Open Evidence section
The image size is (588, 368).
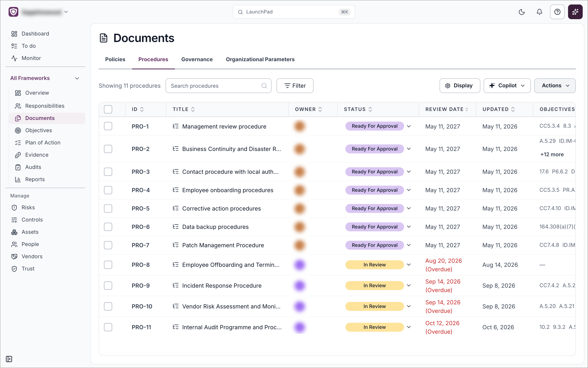pos(37,155)
